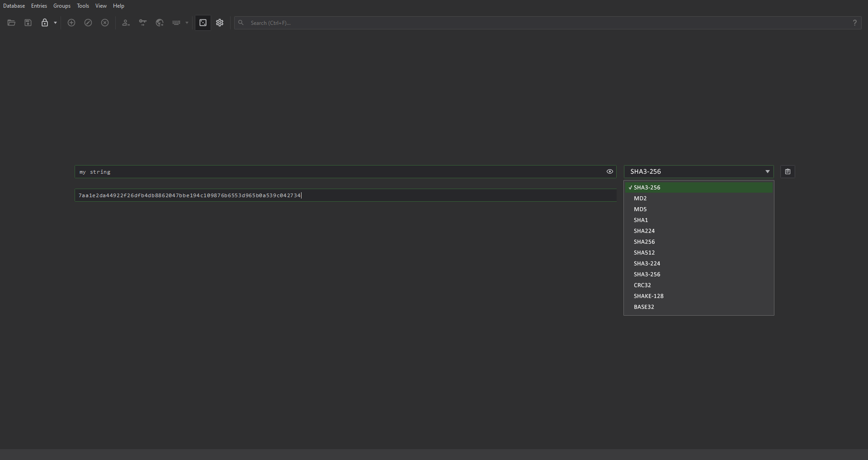Viewport: 868px width, 460px height.
Task: Open the lock button dropdown arrow
Action: point(55,23)
